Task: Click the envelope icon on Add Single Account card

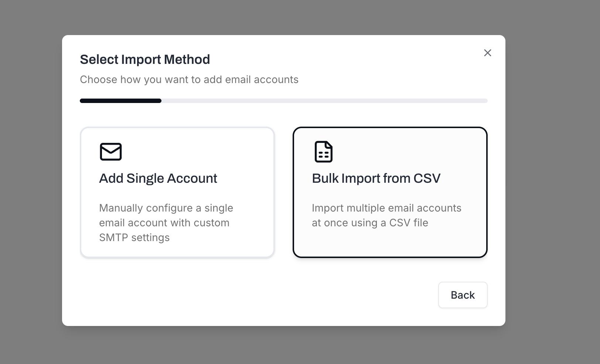Action: [x=110, y=151]
